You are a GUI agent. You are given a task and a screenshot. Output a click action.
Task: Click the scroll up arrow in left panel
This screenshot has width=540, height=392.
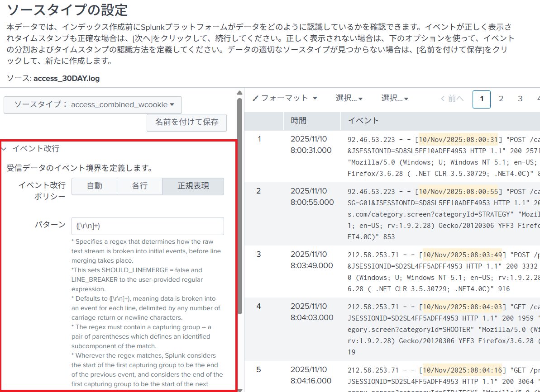[x=239, y=93]
